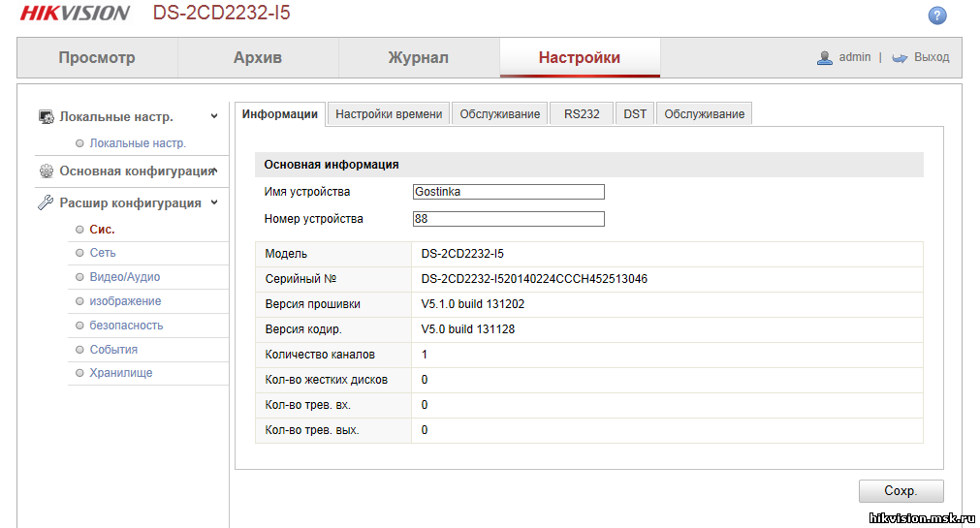The width and height of the screenshot is (980, 528).
Task: Click firmware value V5.1.0 build 131202
Action: point(473,304)
